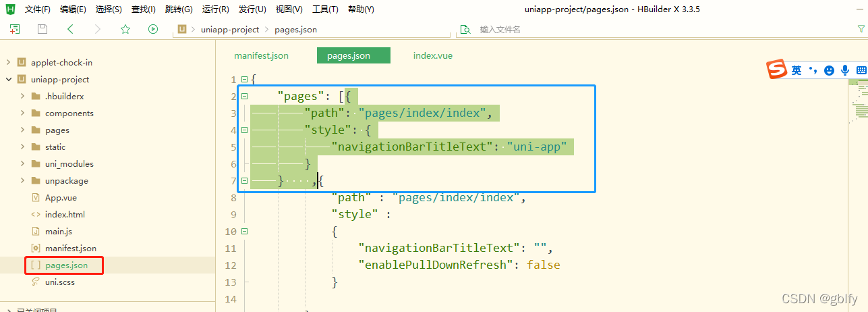Click the manifest.json file icon in tree
The image size is (868, 312).
(x=36, y=249)
